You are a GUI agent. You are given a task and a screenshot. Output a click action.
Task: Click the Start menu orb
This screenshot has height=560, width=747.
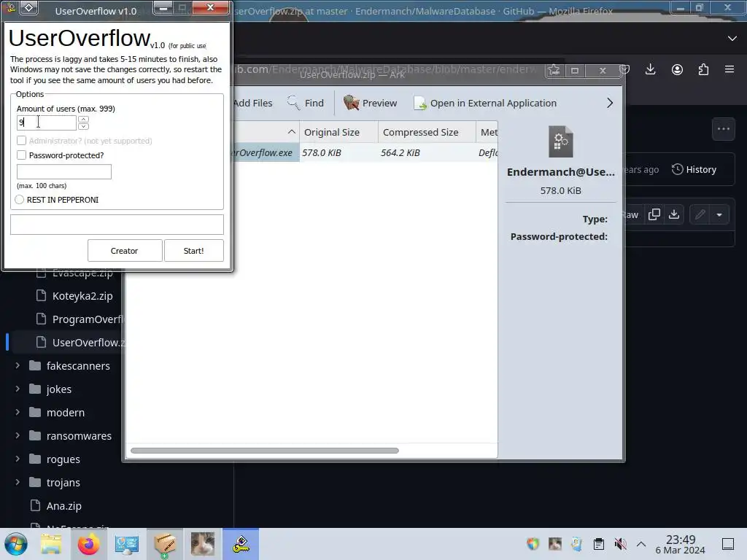16,544
